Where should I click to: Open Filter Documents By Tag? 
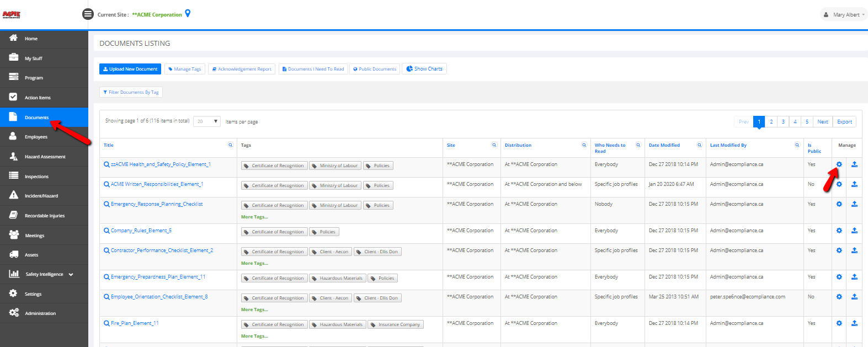pyautogui.click(x=131, y=92)
